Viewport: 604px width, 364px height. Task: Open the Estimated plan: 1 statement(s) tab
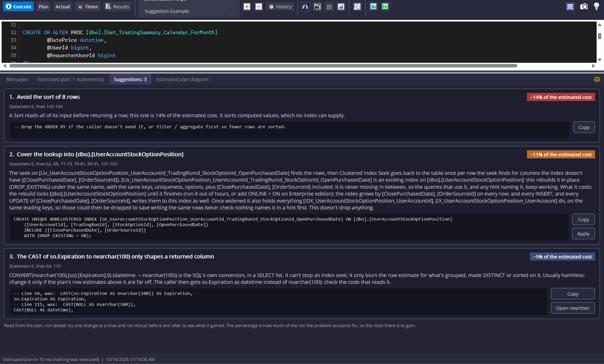pos(71,79)
